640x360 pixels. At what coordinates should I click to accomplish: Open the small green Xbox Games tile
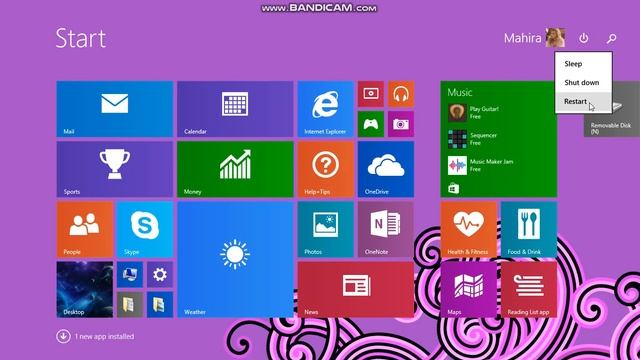371,124
